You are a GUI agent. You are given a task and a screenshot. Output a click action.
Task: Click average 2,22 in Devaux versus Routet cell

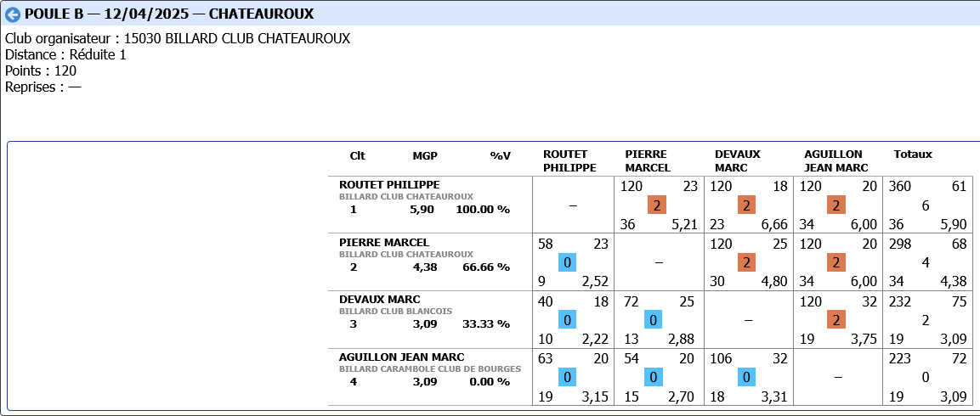click(x=595, y=340)
